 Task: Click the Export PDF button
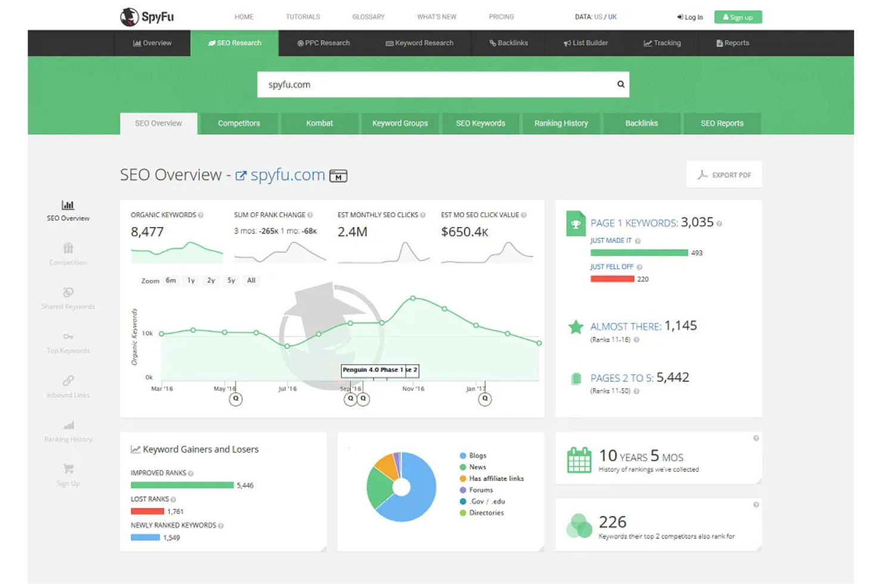724,175
